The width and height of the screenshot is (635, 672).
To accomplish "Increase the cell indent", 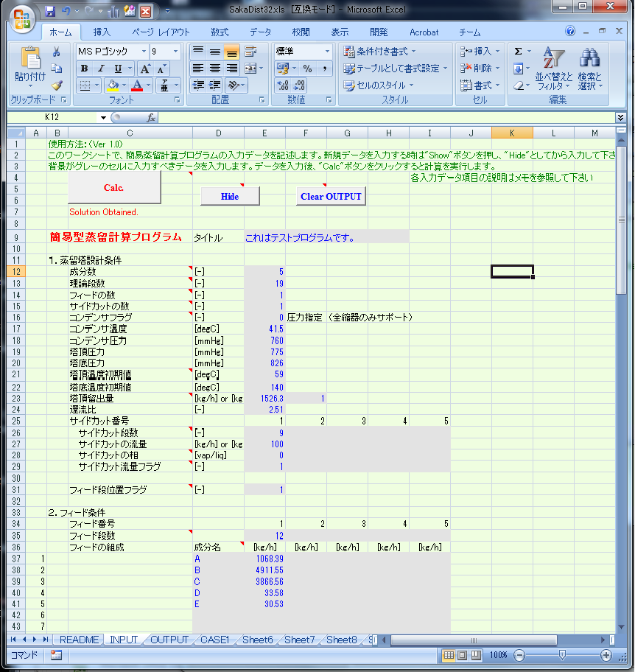I will (x=214, y=85).
